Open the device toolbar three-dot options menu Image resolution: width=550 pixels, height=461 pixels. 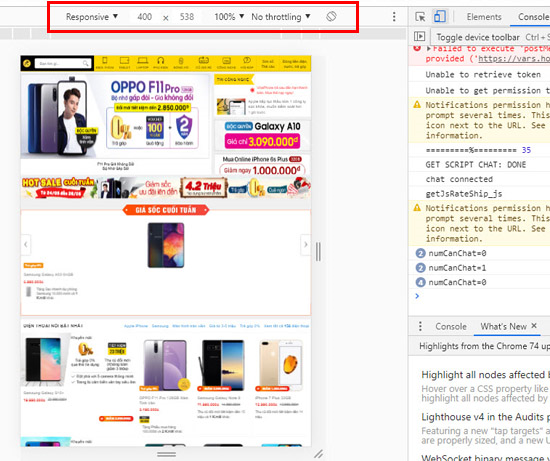394,16
